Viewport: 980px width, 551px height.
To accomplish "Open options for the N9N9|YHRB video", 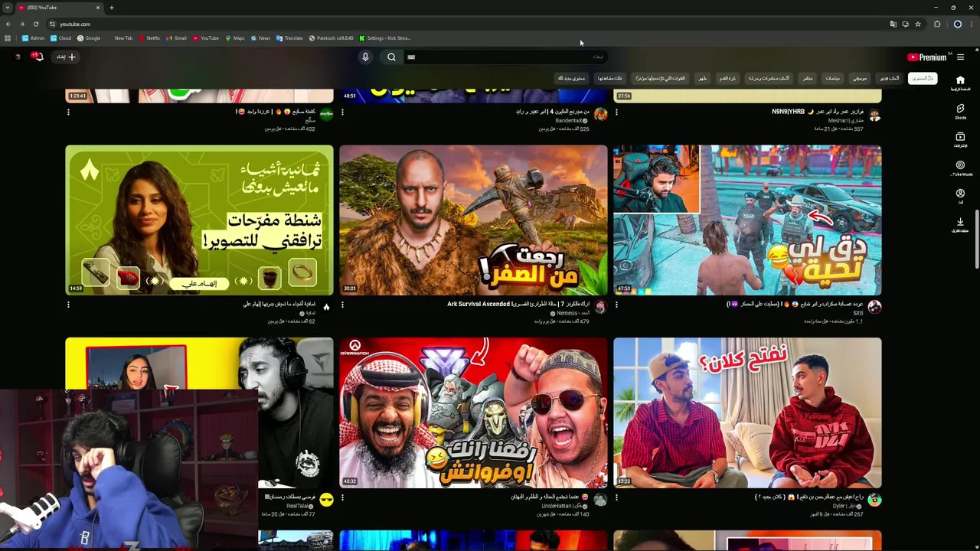I will (x=616, y=112).
